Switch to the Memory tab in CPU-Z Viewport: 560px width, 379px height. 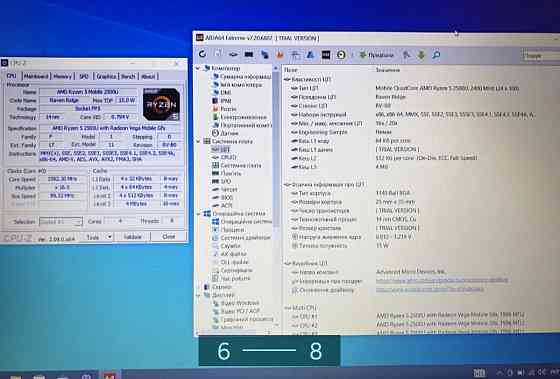coord(62,76)
